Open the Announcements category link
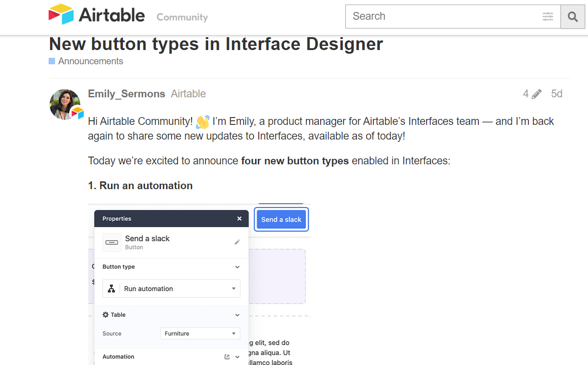 (91, 61)
